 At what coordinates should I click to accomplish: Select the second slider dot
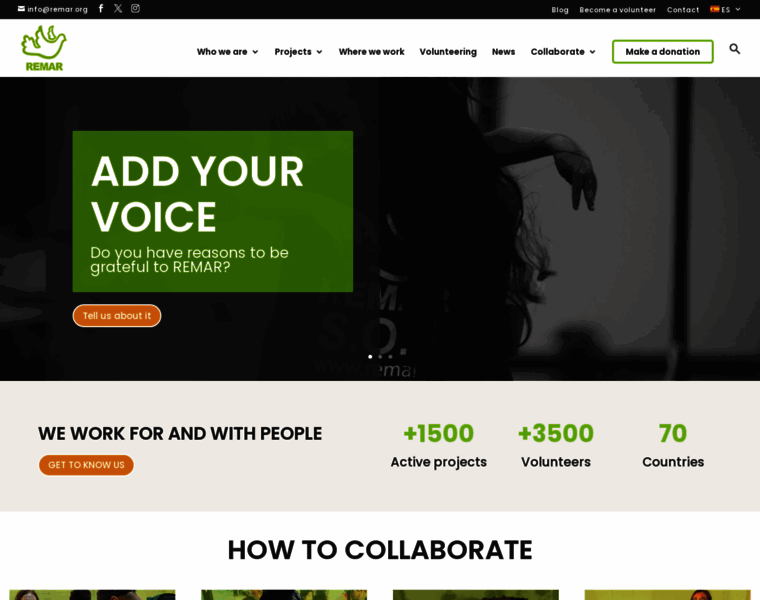(380, 357)
